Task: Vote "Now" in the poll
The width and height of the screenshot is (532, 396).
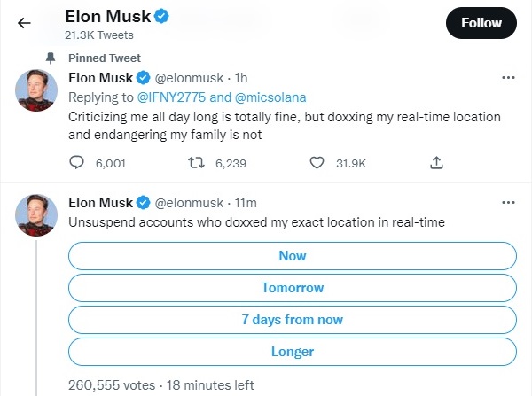Action: coord(292,256)
